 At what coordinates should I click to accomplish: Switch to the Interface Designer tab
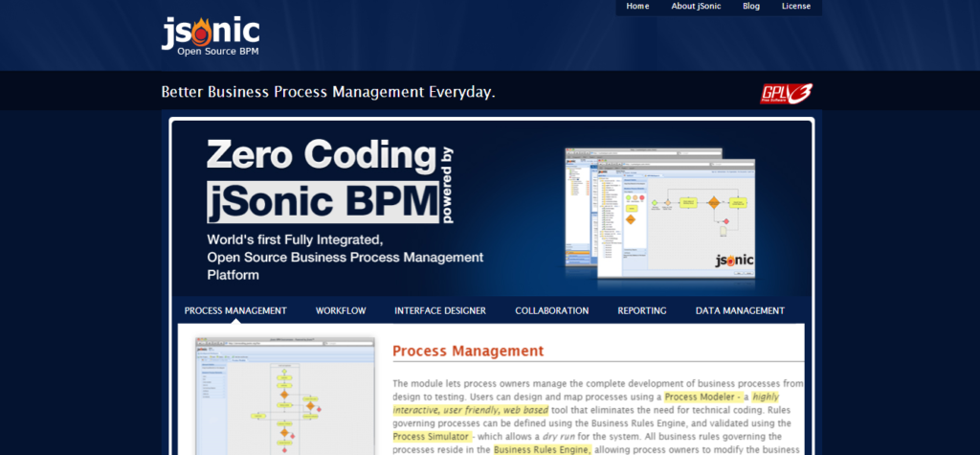coord(440,310)
